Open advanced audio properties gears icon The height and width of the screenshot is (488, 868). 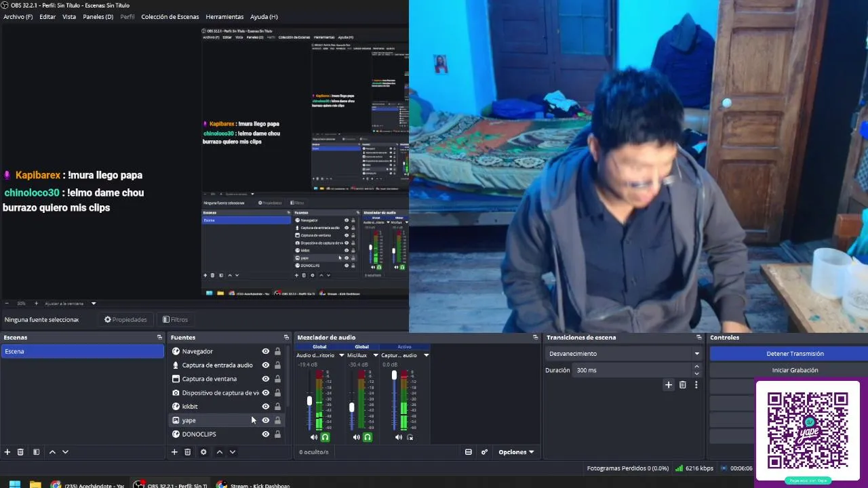pos(484,452)
